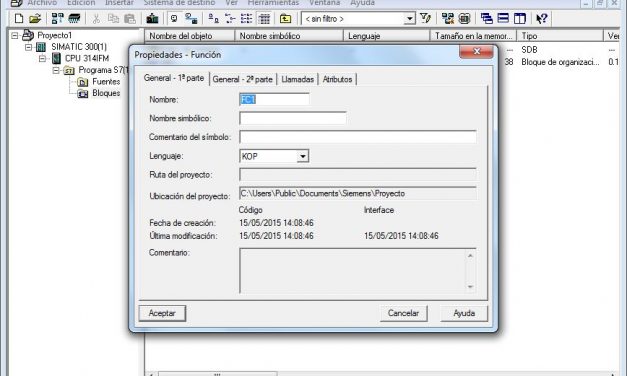627x376 pixels.
Task: Activate the context Help arrow icon
Action: click(541, 18)
